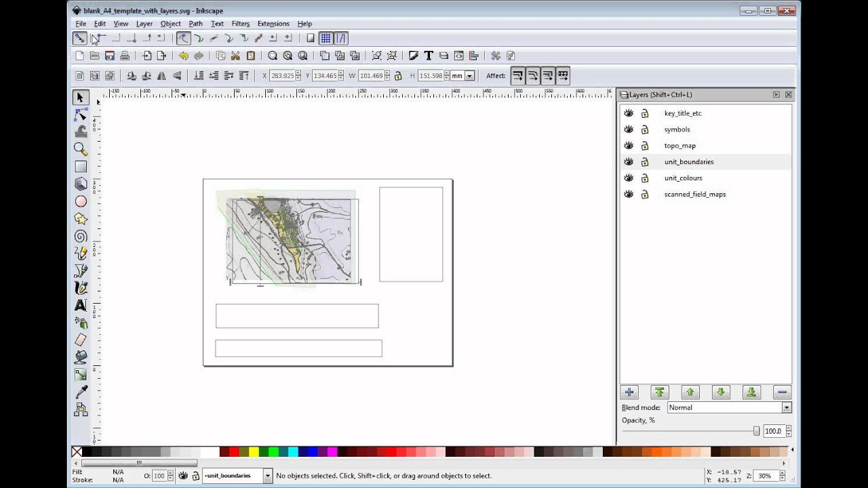Click the Save document icon

pyautogui.click(x=109, y=56)
